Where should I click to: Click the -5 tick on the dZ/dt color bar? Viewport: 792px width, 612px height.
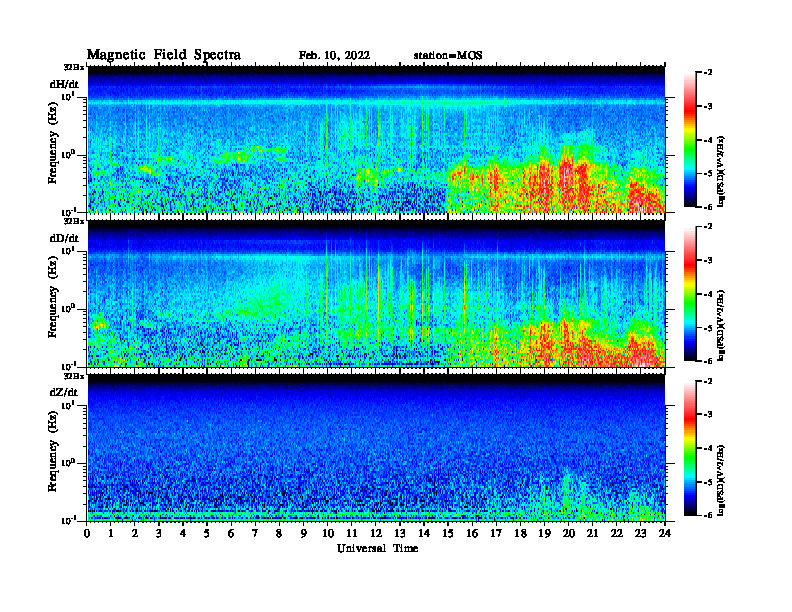point(708,482)
